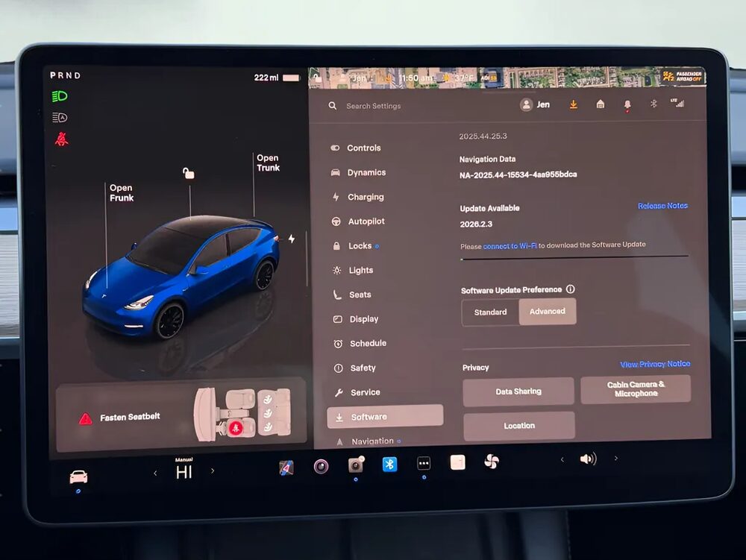Tap the climate fan icon
The width and height of the screenshot is (746, 560).
point(491,462)
